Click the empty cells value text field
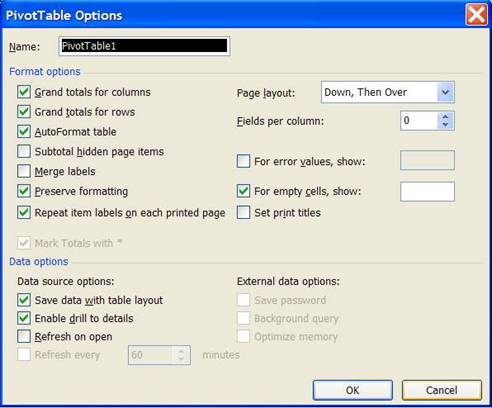Viewport: 492px width, 408px height. (427, 191)
